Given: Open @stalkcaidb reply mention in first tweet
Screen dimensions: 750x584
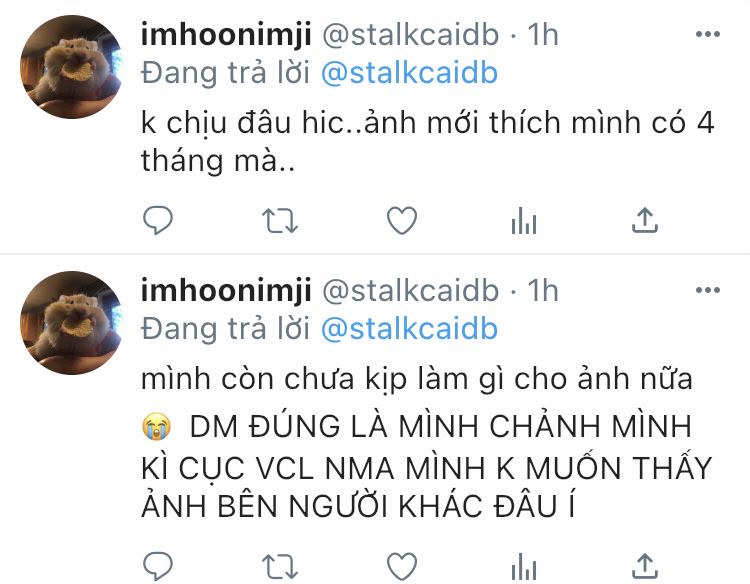Looking at the screenshot, I should (409, 73).
